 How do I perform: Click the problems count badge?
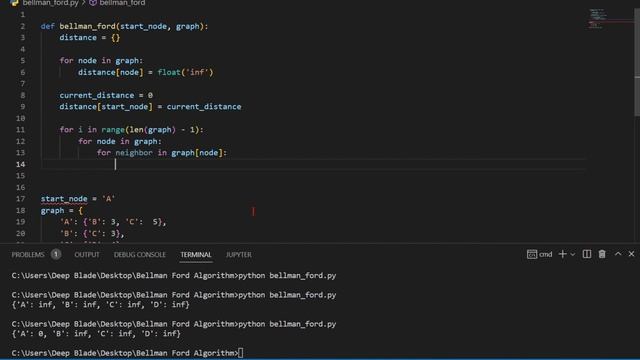(x=56, y=254)
